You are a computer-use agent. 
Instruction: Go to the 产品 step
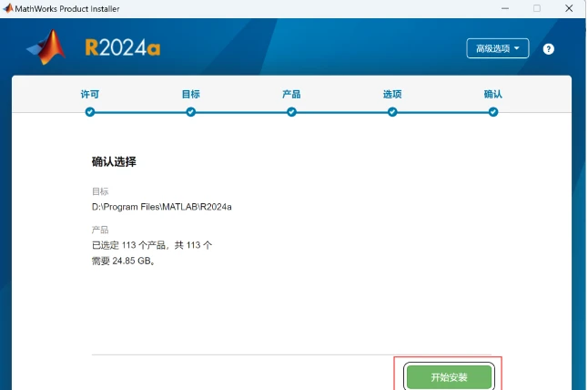point(291,94)
